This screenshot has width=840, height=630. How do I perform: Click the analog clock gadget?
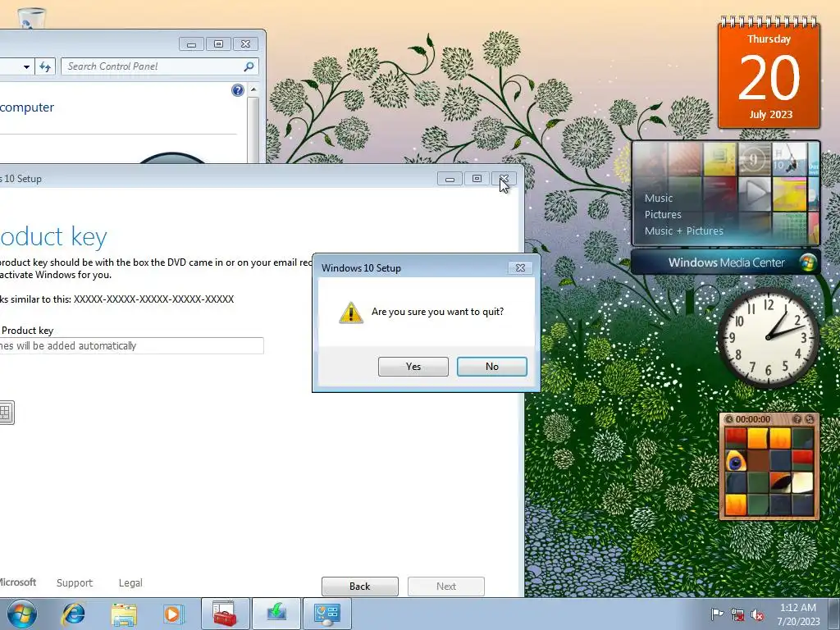[x=768, y=337]
